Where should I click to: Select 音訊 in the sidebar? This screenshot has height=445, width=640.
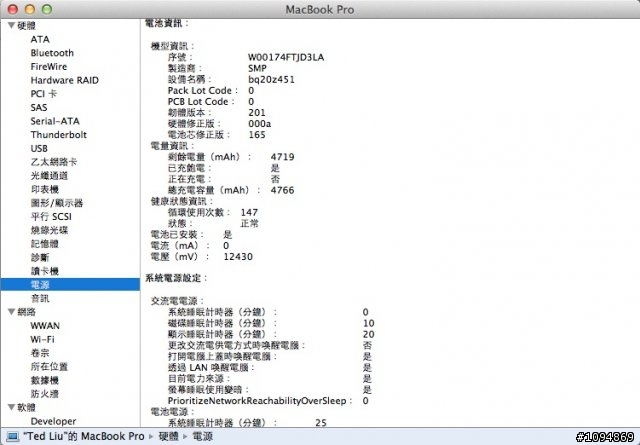pos(40,298)
